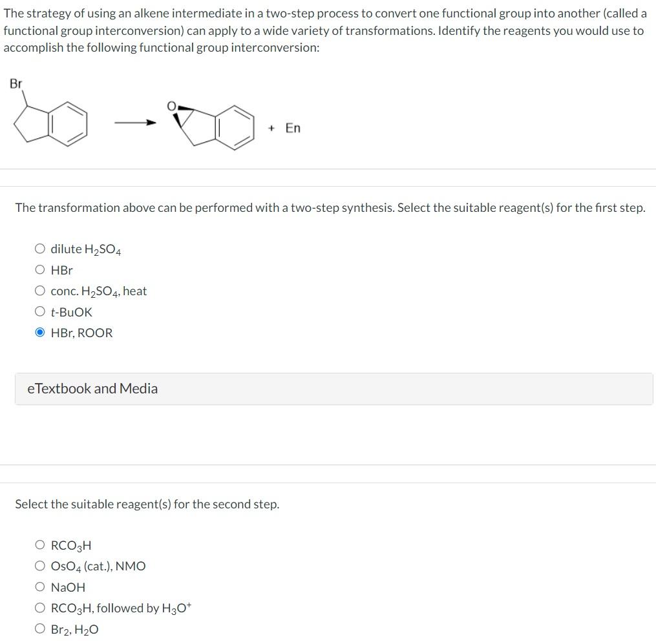Select RCO3H, followed by H3O+ option
Viewport: 656px width, 644px height.
[39, 607]
